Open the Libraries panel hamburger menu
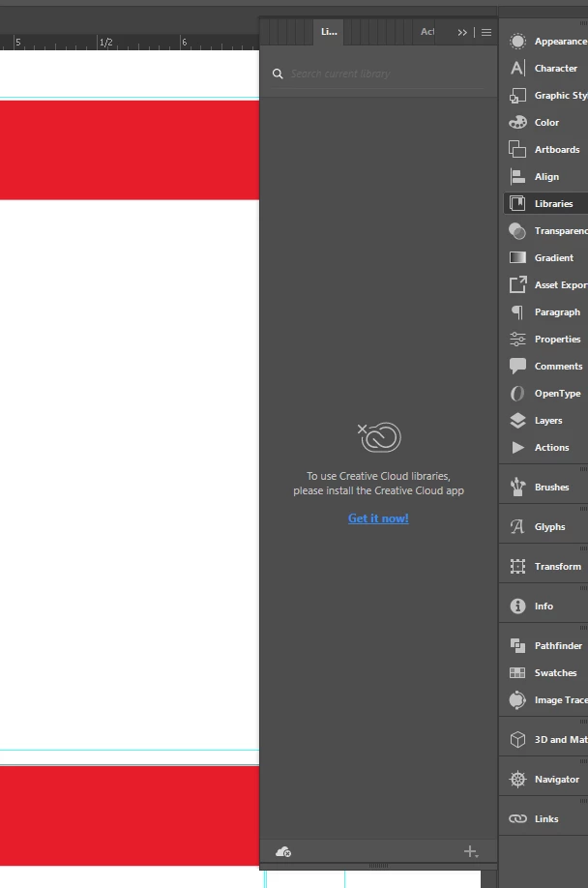Screen dimensions: 588x888 click(486, 32)
